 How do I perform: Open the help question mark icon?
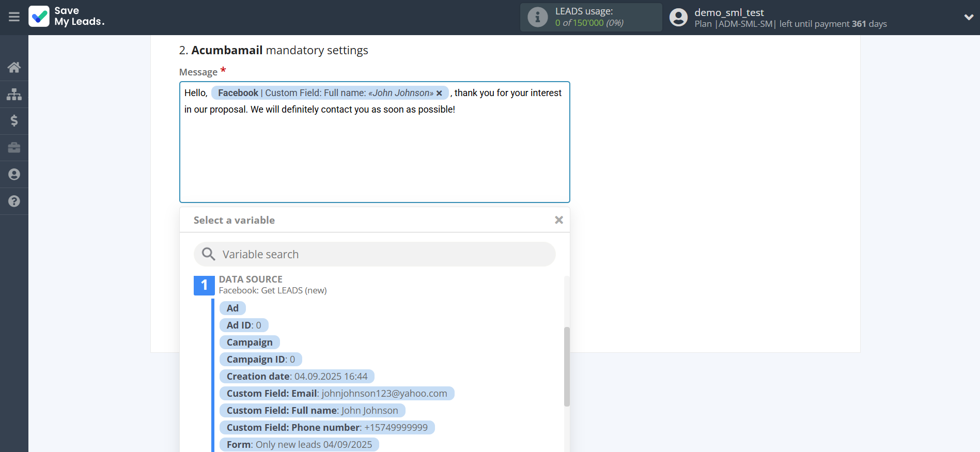pyautogui.click(x=14, y=201)
